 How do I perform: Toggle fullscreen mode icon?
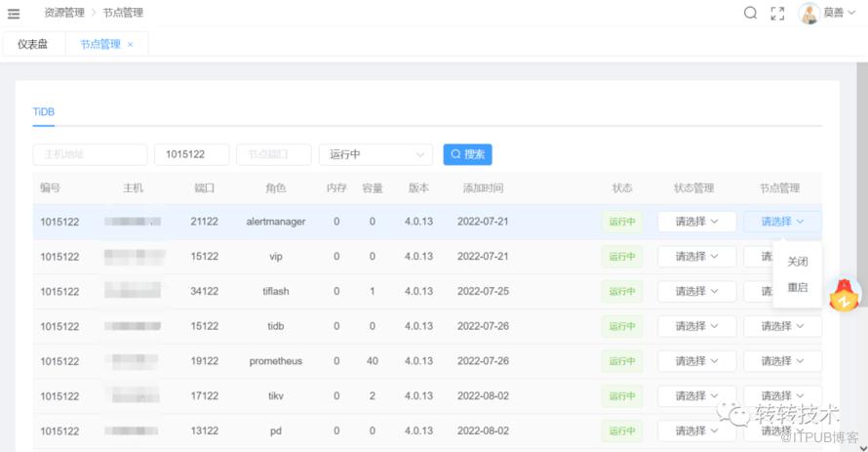(x=777, y=14)
